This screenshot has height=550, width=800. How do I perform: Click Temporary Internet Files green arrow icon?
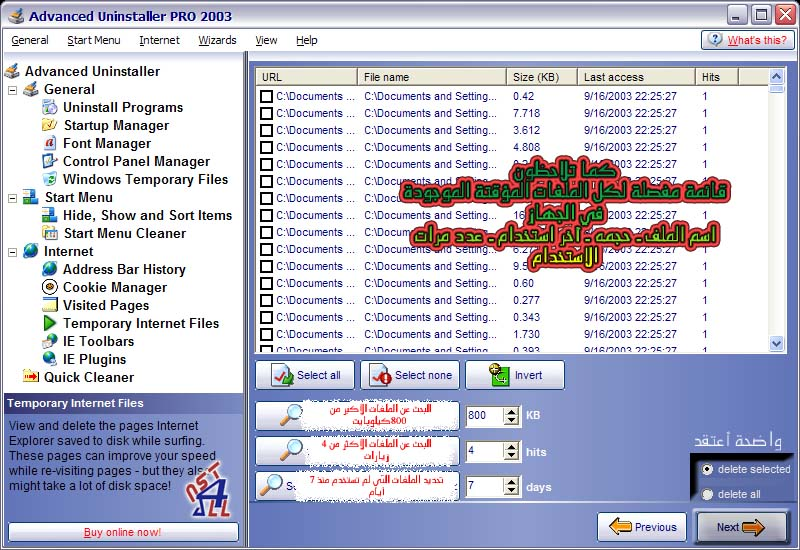click(49, 322)
